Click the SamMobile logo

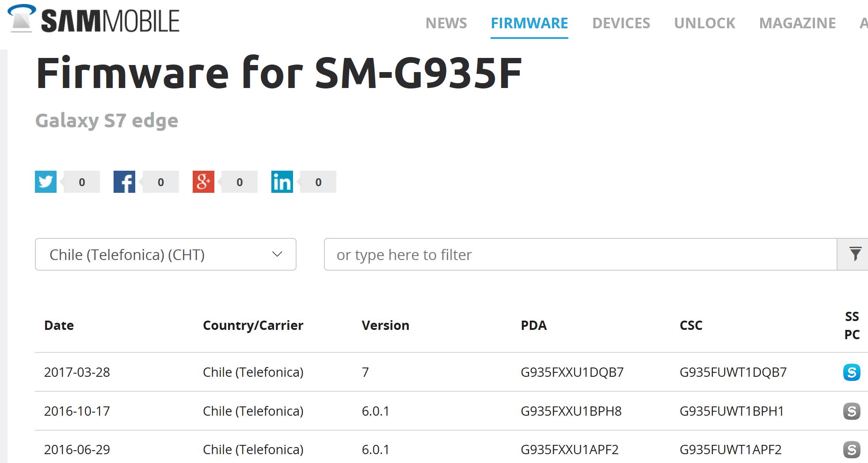(x=94, y=19)
